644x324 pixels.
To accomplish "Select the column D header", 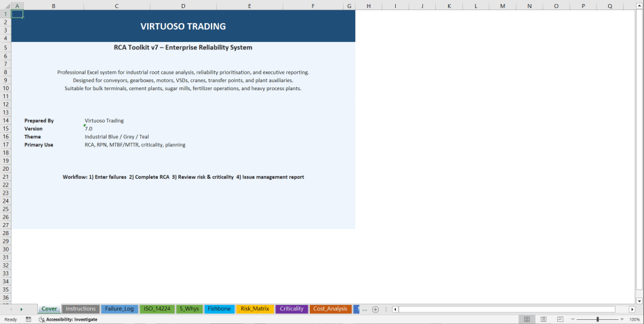I will click(183, 6).
